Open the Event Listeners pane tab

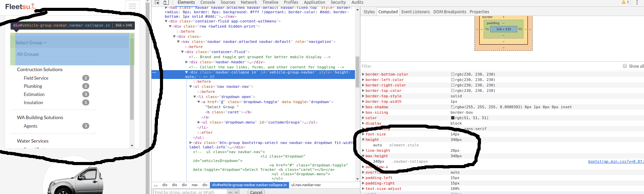click(415, 12)
